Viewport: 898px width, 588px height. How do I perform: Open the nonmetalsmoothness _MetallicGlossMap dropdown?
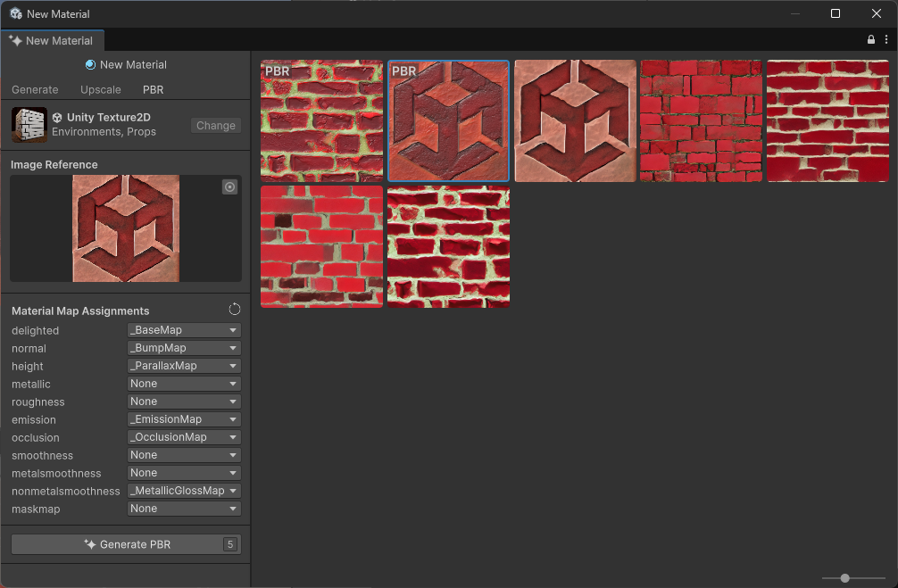tap(184, 491)
